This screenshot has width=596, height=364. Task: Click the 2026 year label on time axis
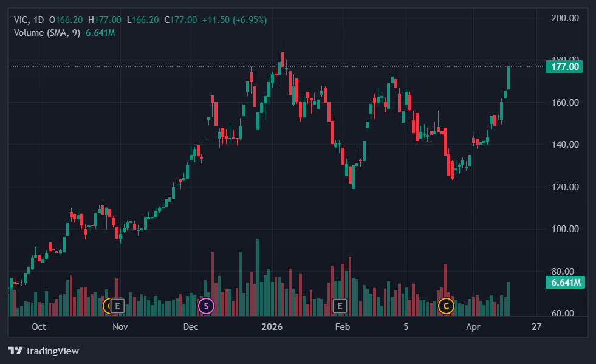[272, 327]
